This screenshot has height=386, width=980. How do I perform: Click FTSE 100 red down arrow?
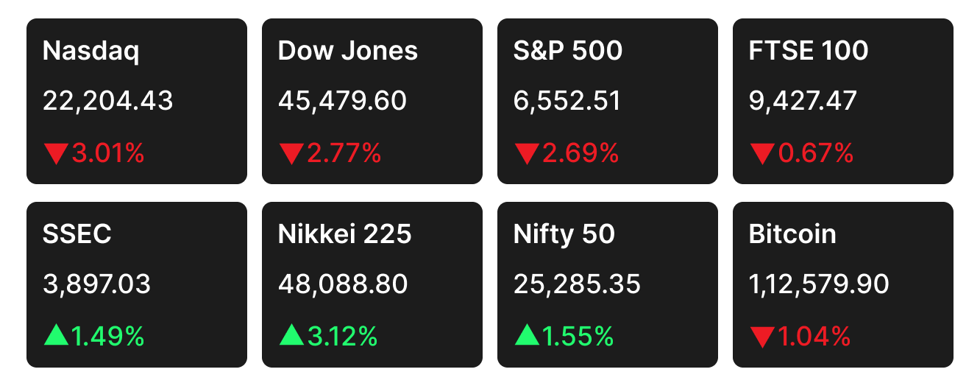pos(761,154)
